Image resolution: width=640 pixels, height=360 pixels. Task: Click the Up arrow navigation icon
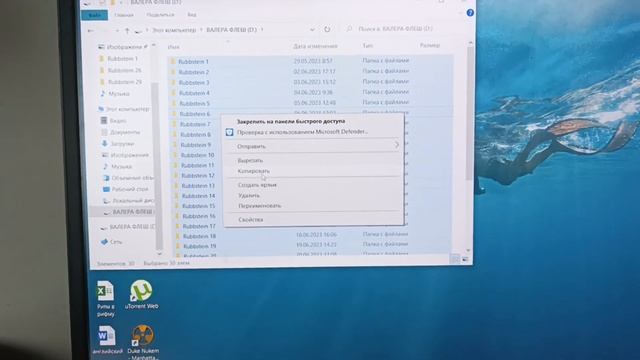click(x=127, y=31)
